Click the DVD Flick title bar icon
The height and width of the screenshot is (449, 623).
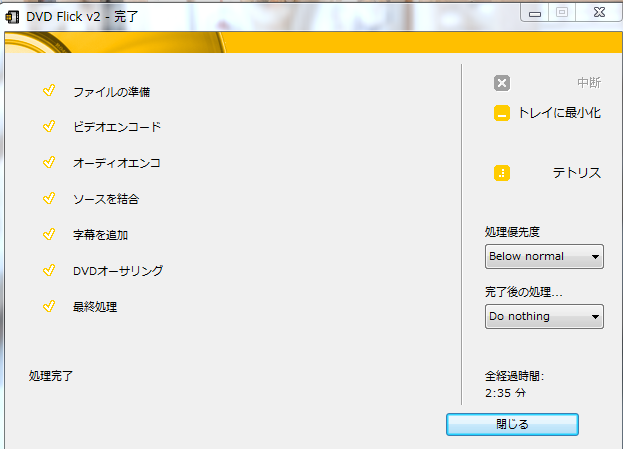(12, 17)
